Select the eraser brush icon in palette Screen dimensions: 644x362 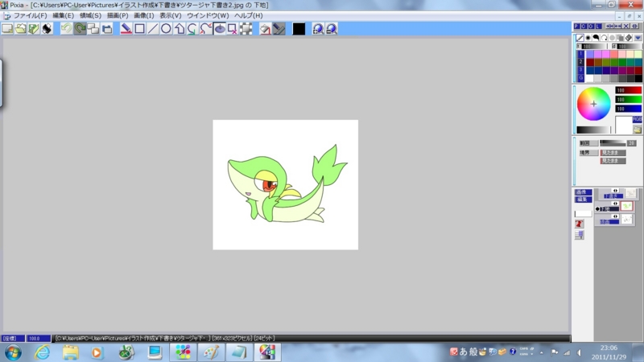pos(629,38)
